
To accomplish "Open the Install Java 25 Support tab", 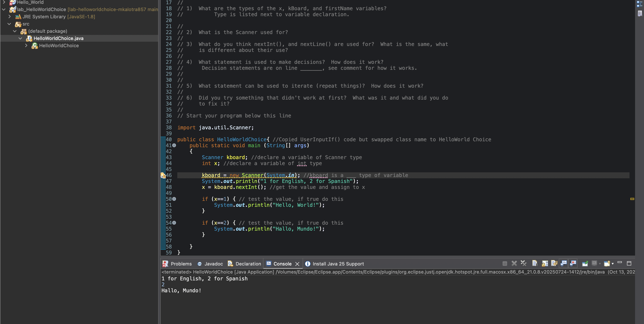I will tap(335, 264).
